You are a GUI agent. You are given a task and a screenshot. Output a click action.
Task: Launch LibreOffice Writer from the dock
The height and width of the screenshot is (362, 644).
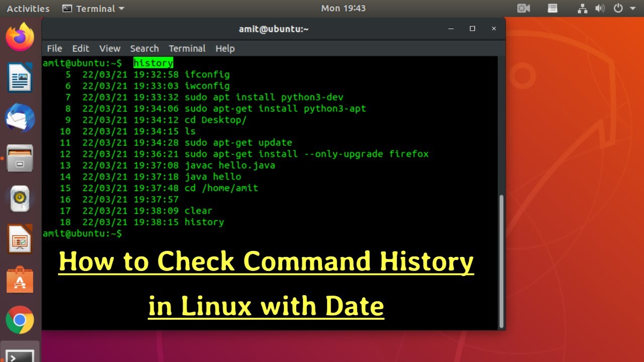[x=20, y=78]
